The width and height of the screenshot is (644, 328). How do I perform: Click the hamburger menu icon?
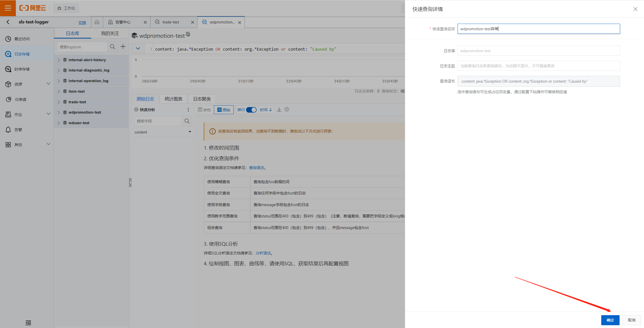click(8, 8)
